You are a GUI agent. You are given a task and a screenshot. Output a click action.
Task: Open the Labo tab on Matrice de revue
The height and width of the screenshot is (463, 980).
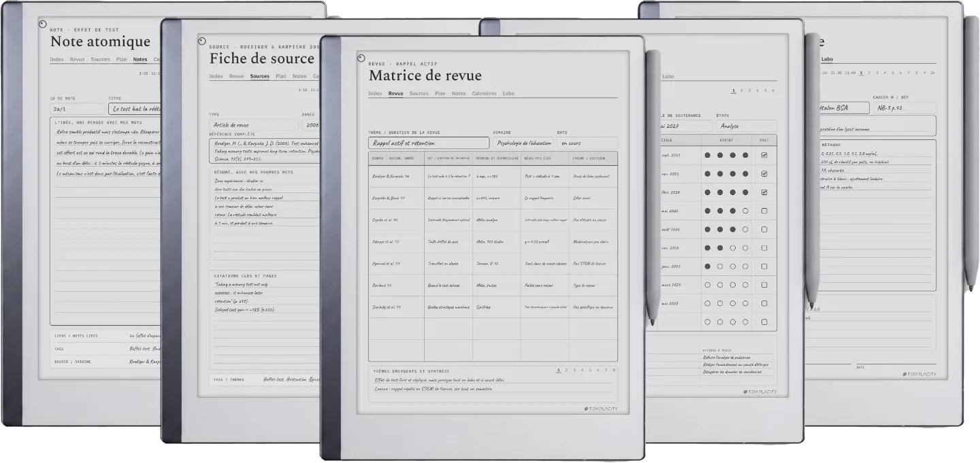[508, 93]
